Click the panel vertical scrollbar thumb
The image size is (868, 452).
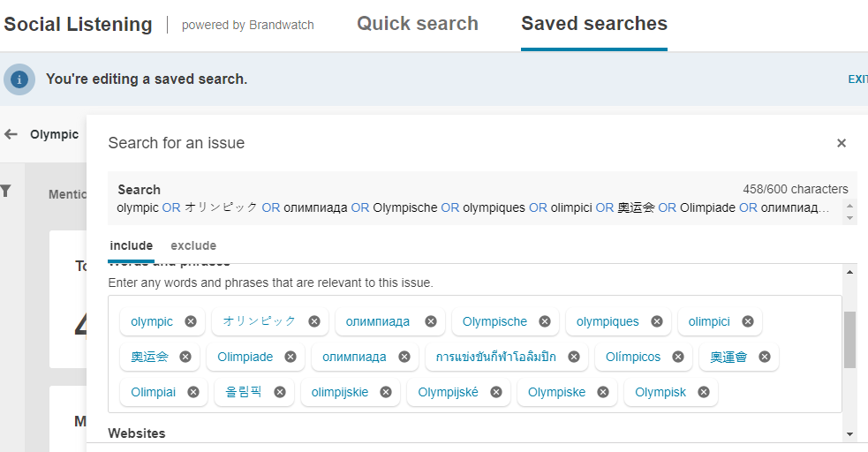[849, 340]
